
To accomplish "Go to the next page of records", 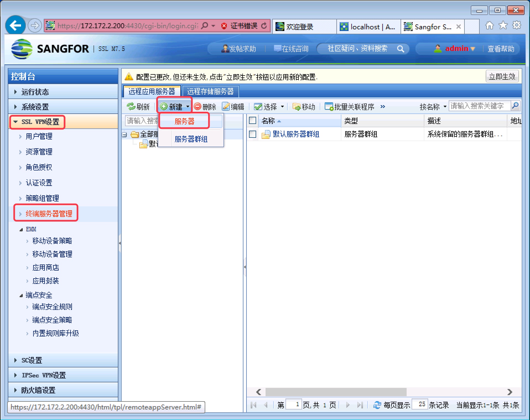I will 348,405.
